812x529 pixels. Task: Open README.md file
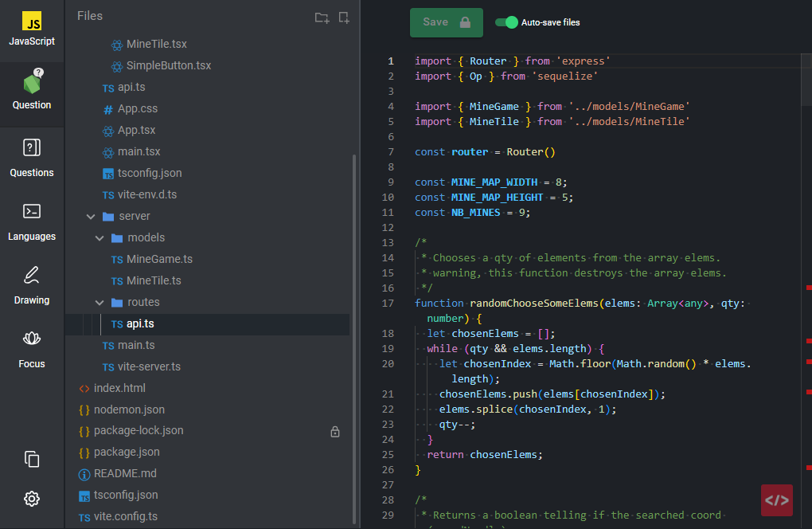point(125,473)
